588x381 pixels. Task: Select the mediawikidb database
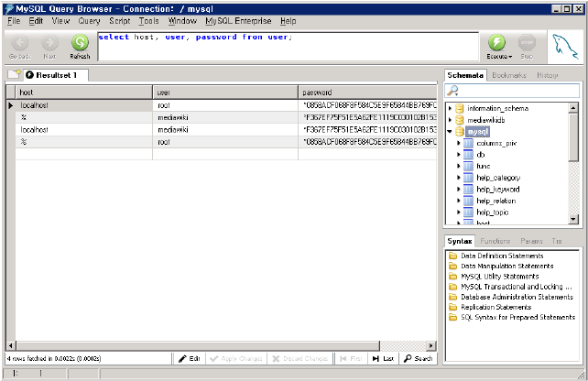click(x=487, y=120)
